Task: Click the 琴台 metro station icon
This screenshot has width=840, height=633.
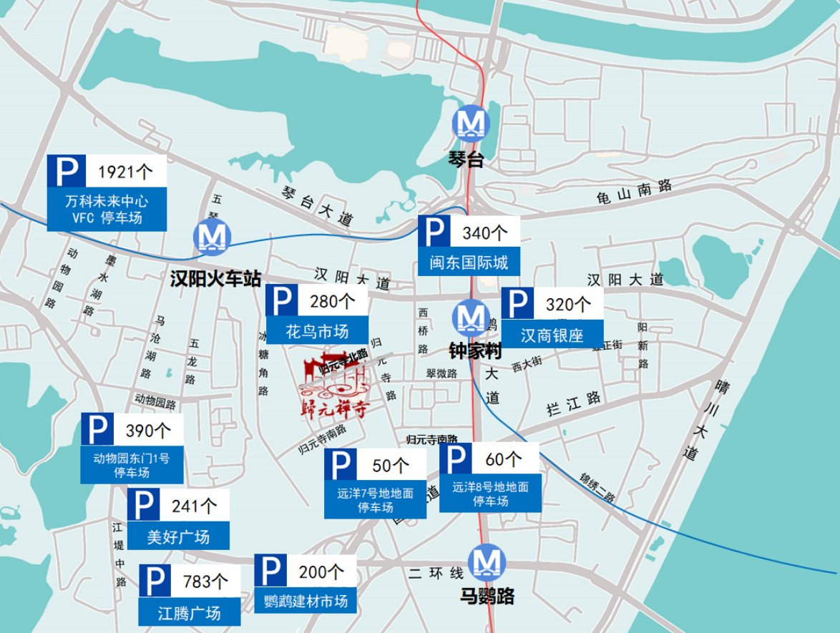Action: (471, 122)
